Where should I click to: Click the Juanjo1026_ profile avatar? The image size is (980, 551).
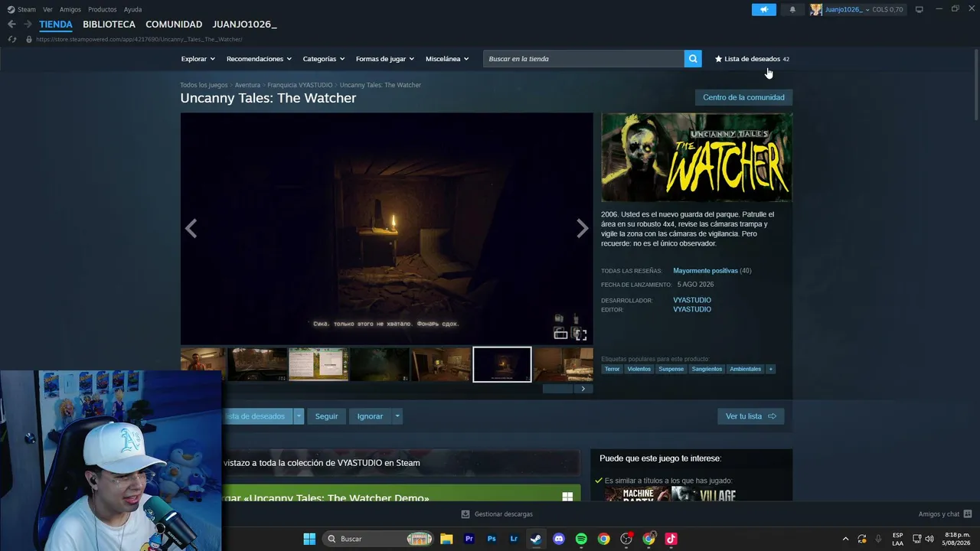click(x=816, y=9)
